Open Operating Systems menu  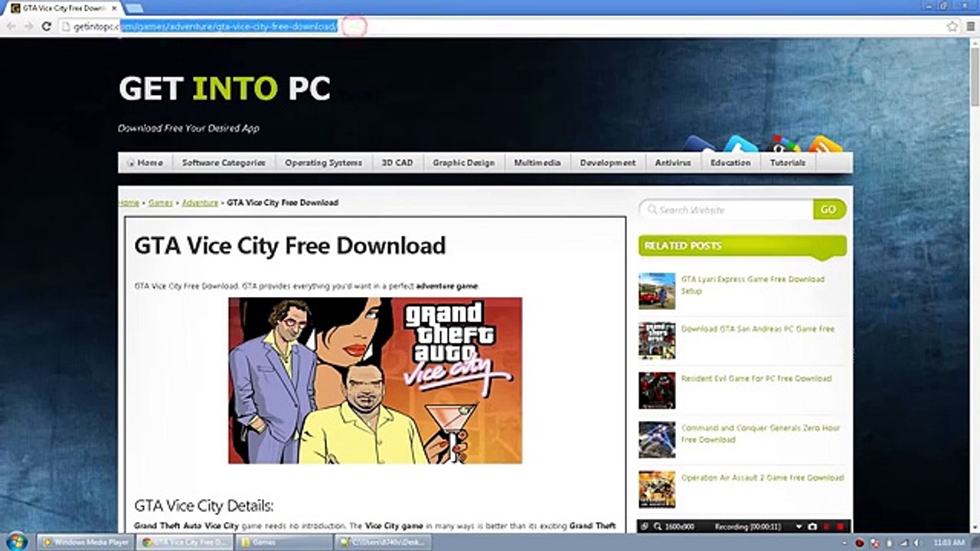click(323, 163)
